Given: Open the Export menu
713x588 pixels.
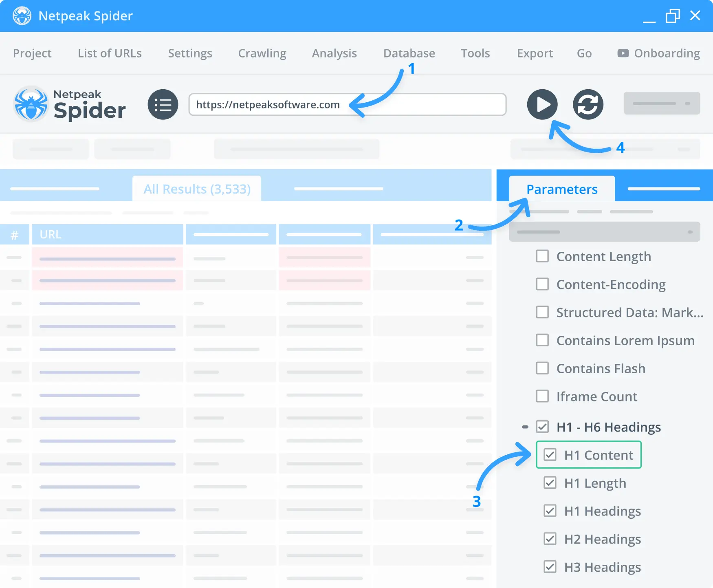Looking at the screenshot, I should (535, 53).
